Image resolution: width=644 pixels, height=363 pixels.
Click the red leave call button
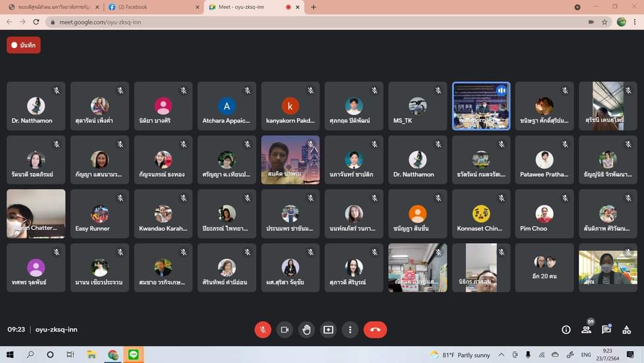[x=375, y=330]
